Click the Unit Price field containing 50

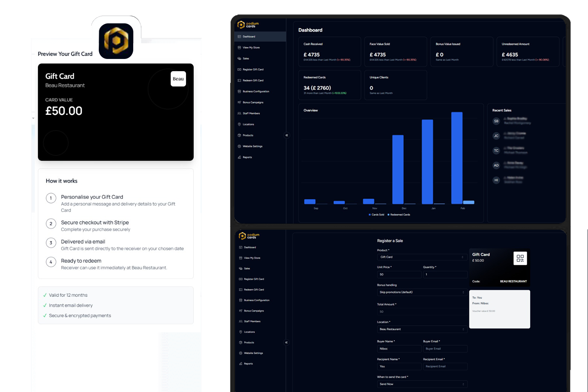(399, 274)
